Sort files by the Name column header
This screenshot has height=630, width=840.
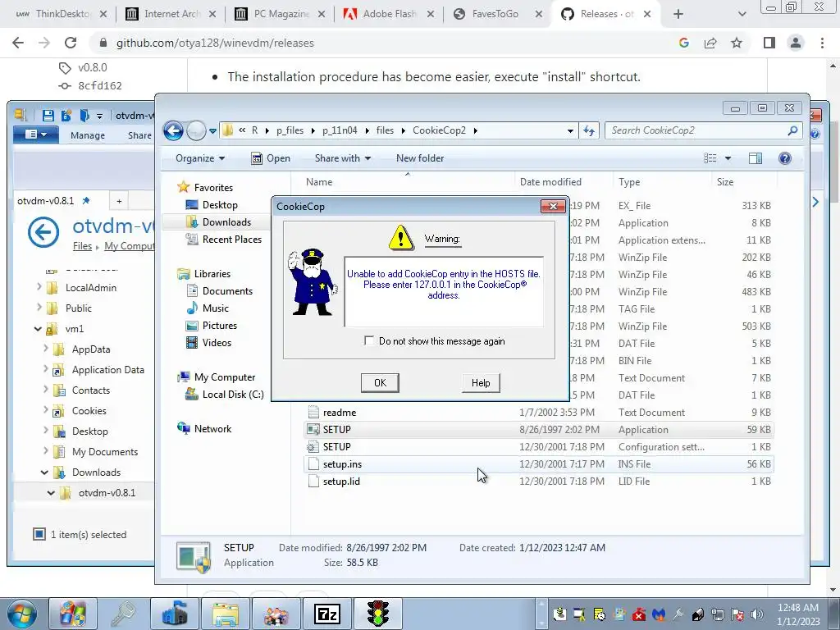(x=319, y=182)
